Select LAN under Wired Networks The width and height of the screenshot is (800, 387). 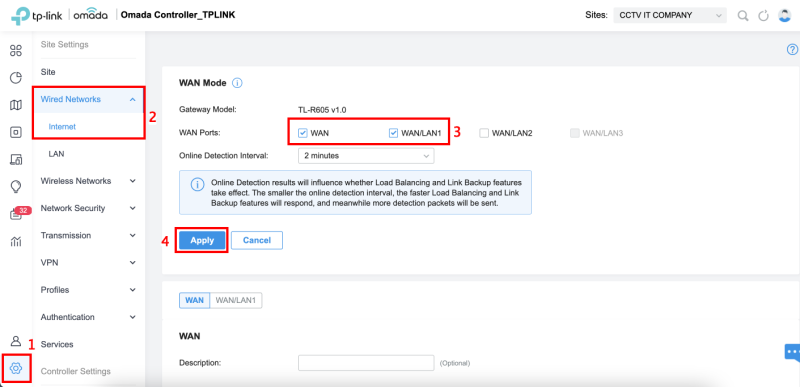coord(56,153)
